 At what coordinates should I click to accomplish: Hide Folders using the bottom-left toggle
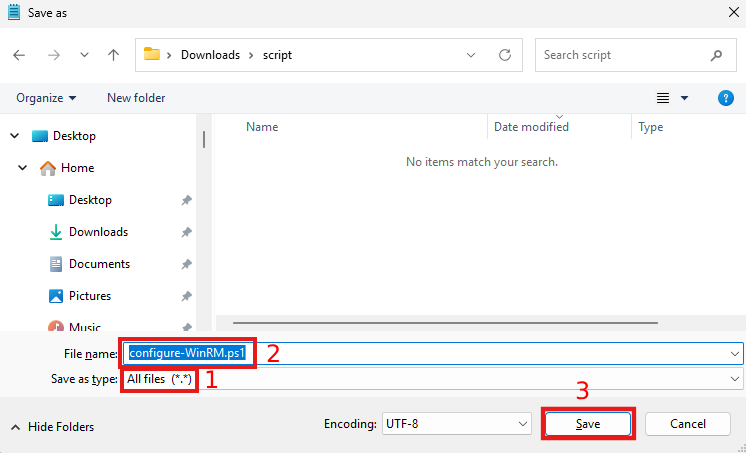52,427
